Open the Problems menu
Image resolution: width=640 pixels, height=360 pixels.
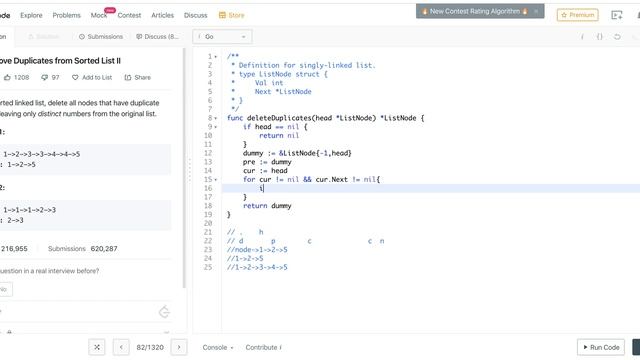click(67, 15)
